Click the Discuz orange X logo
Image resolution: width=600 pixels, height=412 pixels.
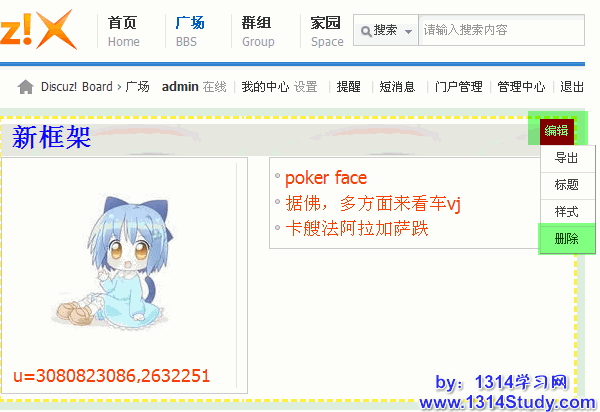(x=38, y=29)
